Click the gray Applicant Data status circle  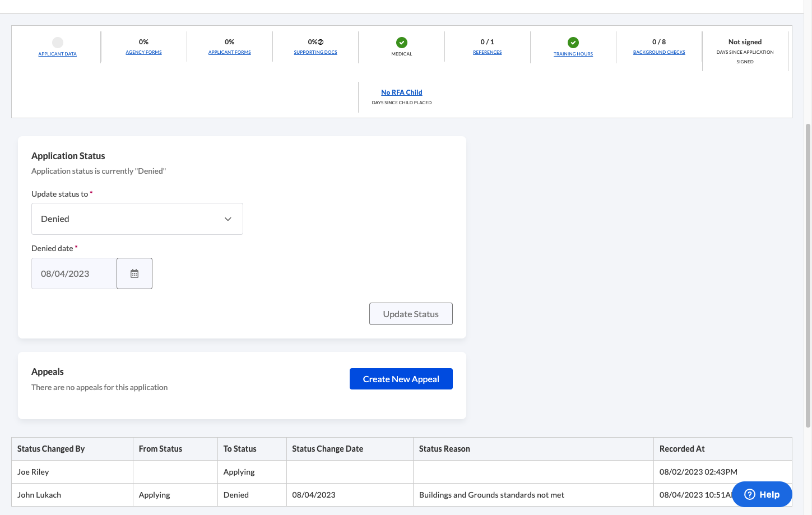click(x=58, y=43)
